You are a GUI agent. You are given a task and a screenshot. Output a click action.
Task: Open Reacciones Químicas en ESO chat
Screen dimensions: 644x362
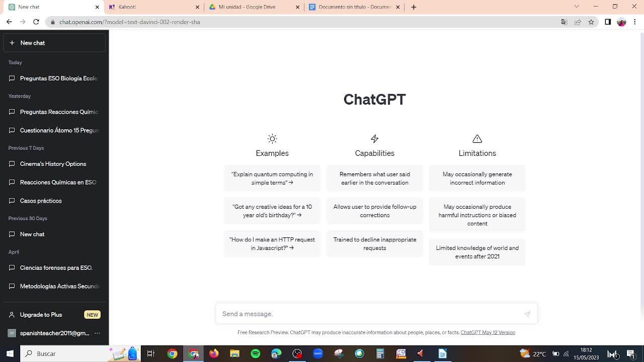click(x=54, y=182)
